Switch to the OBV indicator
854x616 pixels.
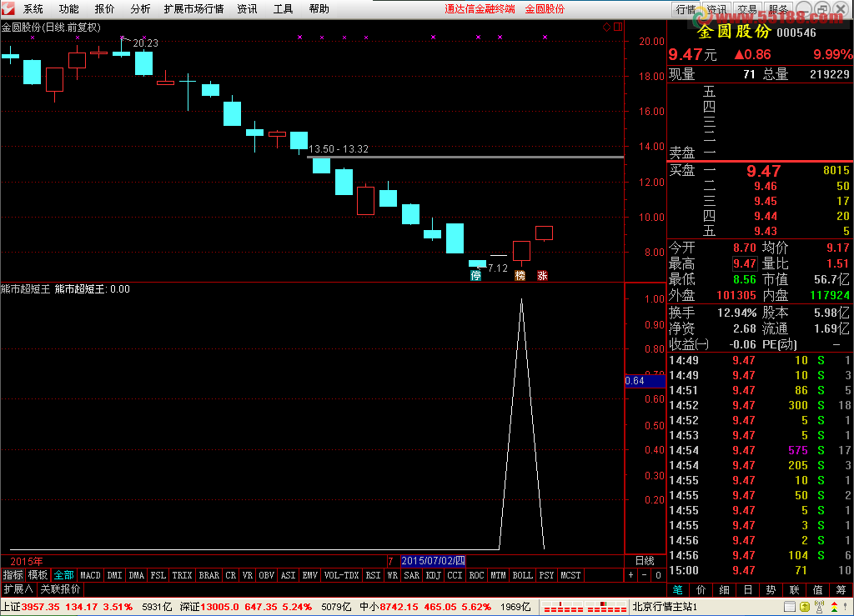point(266,575)
